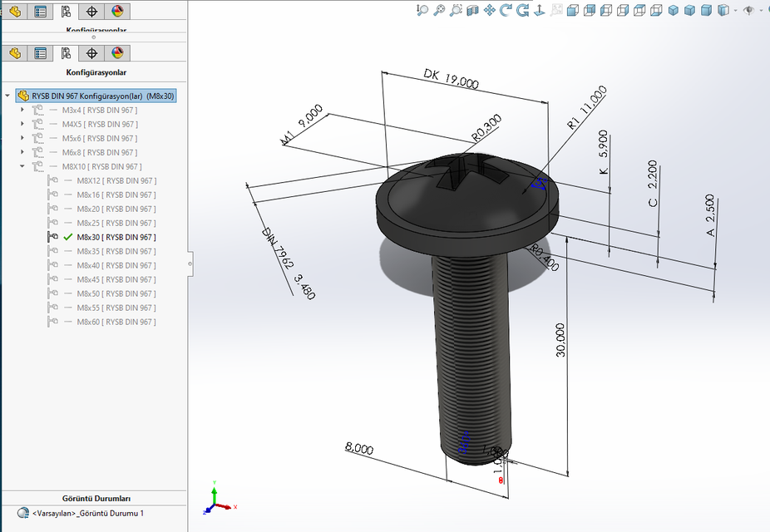Activate the Zoom to Area tool
The image size is (770, 532).
[455, 11]
